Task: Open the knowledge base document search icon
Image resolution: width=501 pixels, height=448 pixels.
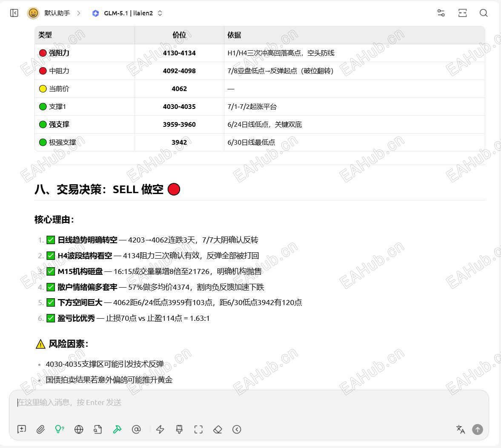Action: pyautogui.click(x=98, y=429)
